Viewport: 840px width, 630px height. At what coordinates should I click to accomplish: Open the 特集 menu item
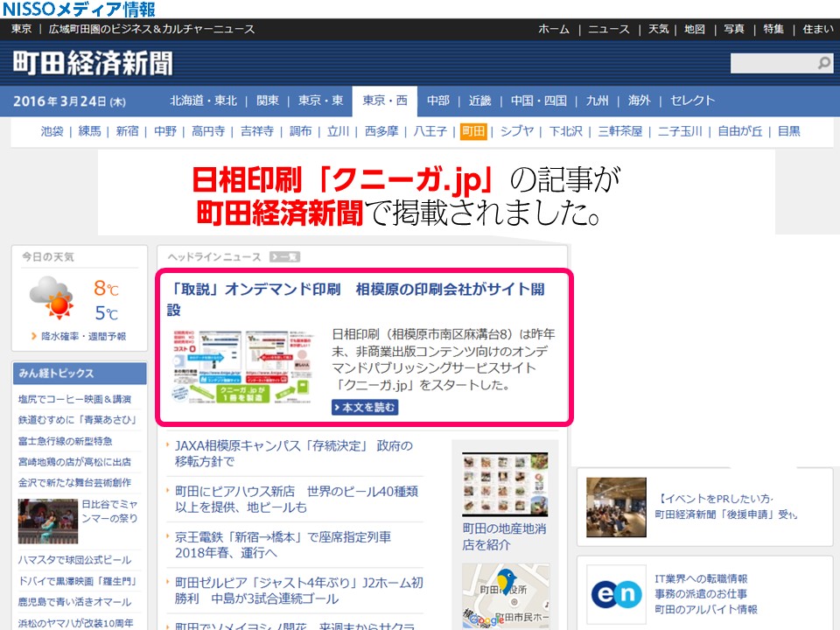click(773, 29)
